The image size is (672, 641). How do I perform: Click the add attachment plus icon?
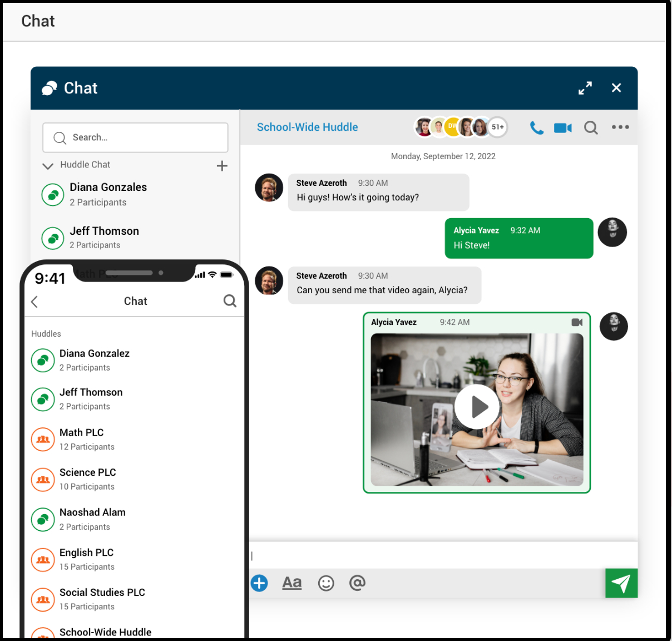click(259, 583)
